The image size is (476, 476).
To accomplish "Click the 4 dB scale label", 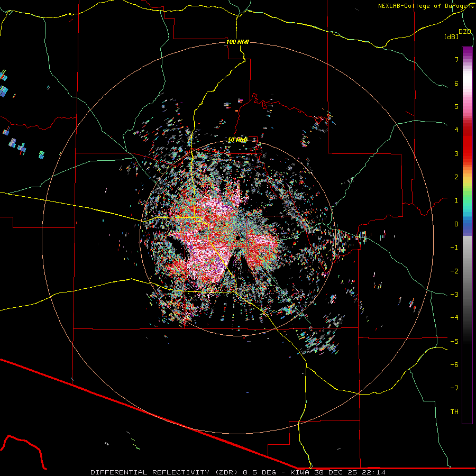I will pos(456,130).
